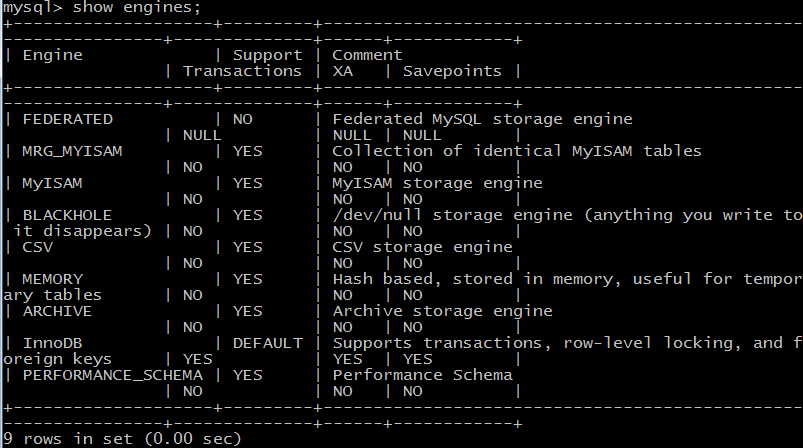This screenshot has height=448, width=803.
Task: Select the ARCHIVE engine name
Action: pos(56,311)
